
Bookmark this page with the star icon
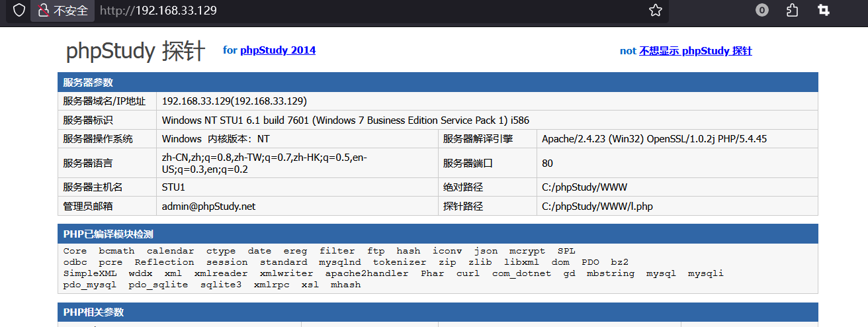point(655,11)
